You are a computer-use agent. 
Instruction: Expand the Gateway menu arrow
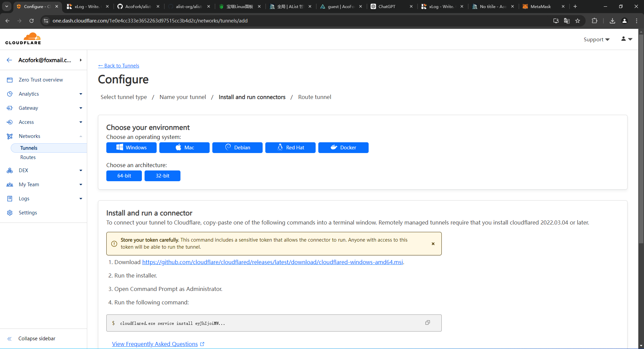[81, 108]
